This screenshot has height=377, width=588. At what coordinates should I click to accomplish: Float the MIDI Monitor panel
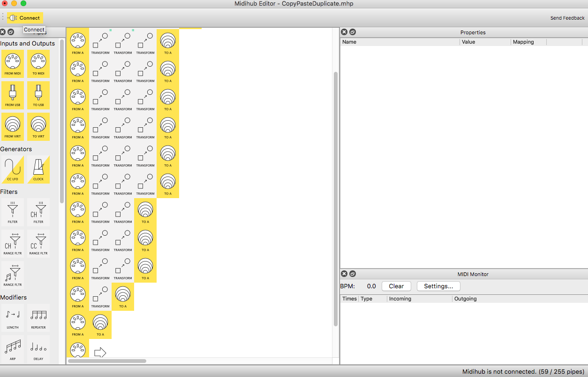(353, 274)
